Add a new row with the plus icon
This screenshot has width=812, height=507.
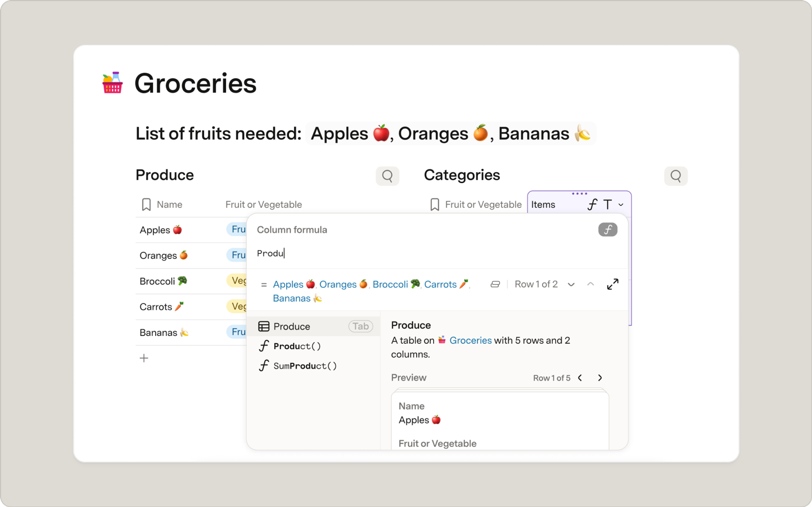tap(144, 358)
